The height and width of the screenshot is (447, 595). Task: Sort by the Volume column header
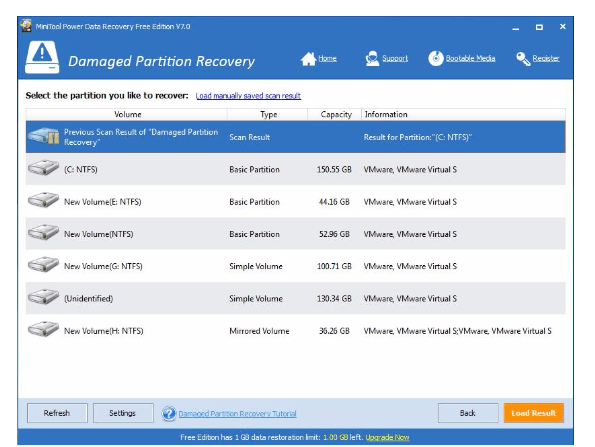[x=127, y=114]
